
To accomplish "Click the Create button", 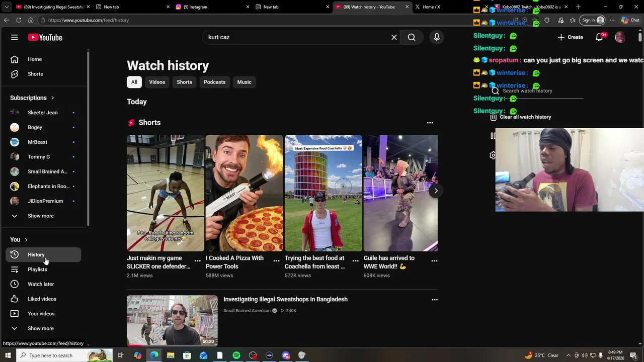I will (571, 37).
